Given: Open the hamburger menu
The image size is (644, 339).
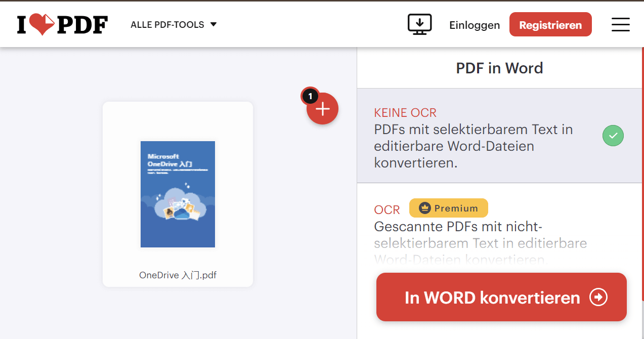Looking at the screenshot, I should (621, 24).
